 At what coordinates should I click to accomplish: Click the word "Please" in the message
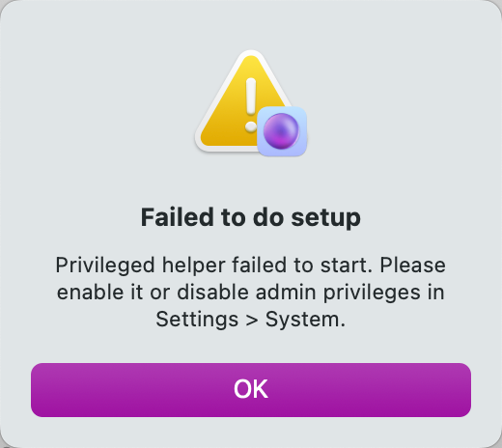click(413, 266)
